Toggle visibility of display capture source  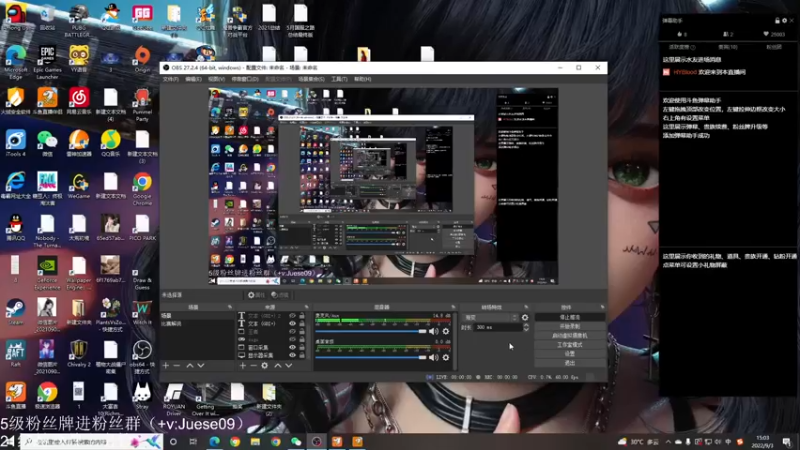click(x=292, y=355)
